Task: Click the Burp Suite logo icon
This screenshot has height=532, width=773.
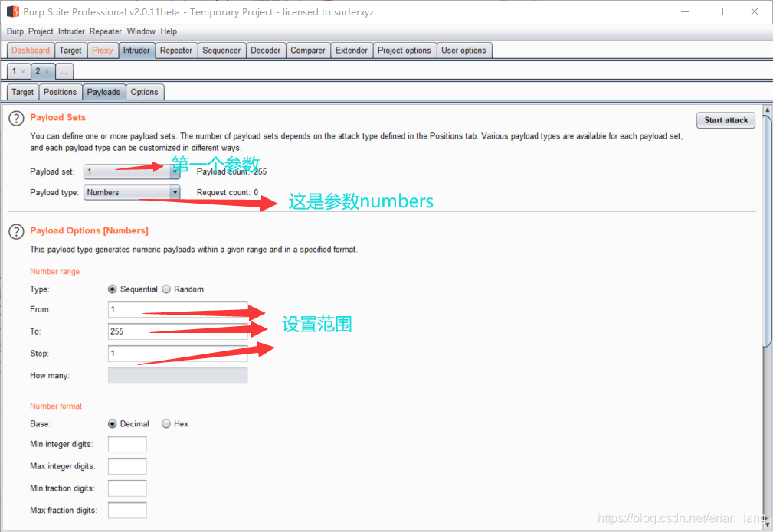Action: pos(13,11)
